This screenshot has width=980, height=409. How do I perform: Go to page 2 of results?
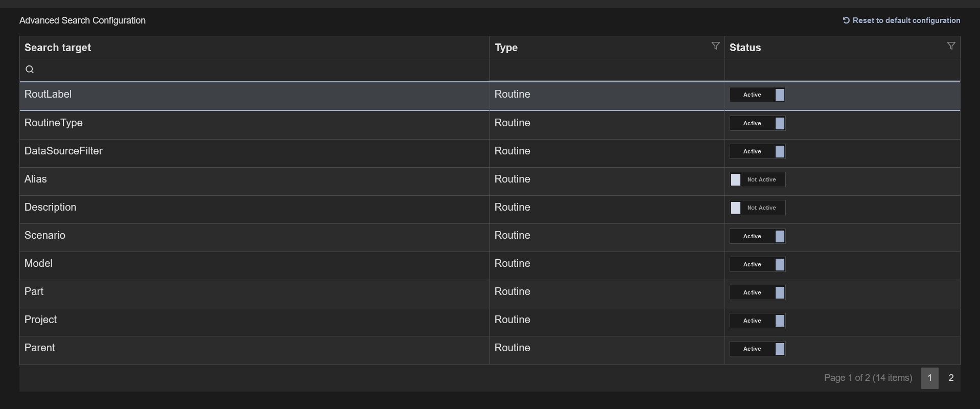[x=950, y=378]
